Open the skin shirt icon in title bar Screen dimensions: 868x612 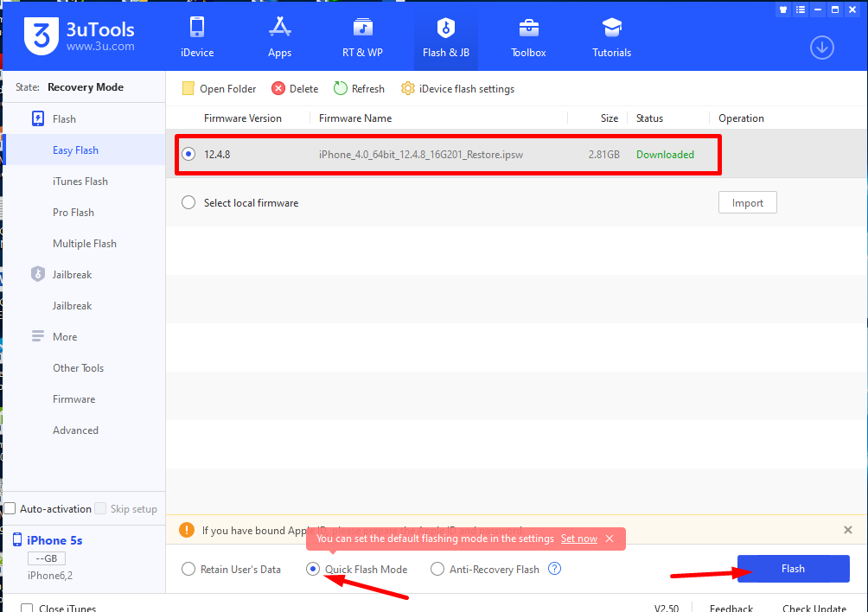pyautogui.click(x=783, y=10)
